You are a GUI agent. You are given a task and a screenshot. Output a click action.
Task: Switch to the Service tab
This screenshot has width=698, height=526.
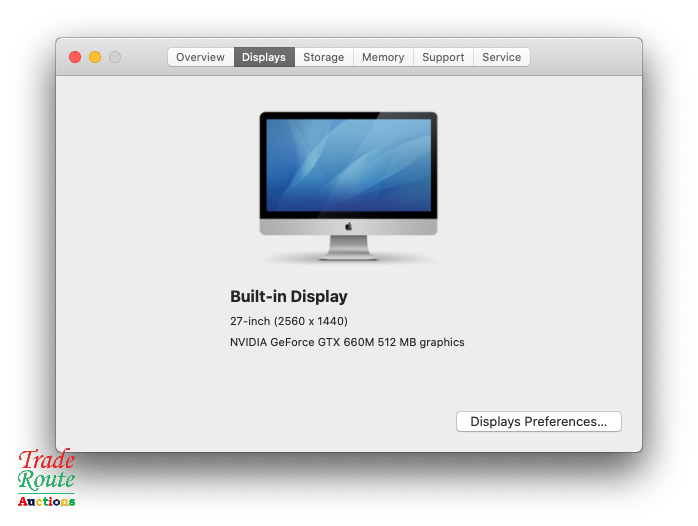tap(502, 57)
